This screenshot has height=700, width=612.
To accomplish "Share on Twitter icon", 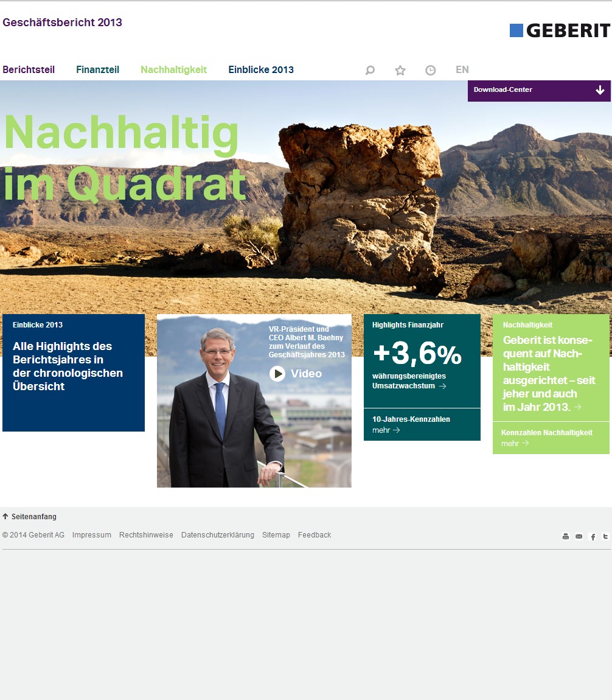I will [605, 536].
